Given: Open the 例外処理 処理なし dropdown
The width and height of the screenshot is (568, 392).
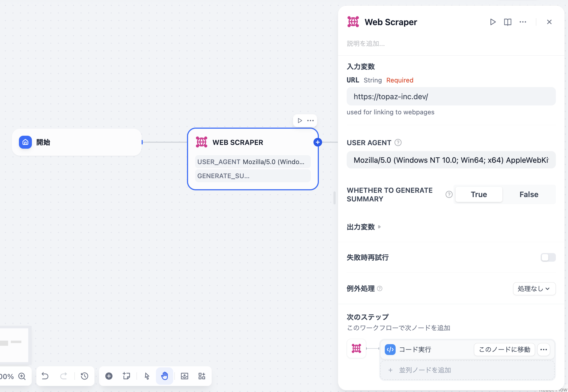Looking at the screenshot, I should (534, 289).
